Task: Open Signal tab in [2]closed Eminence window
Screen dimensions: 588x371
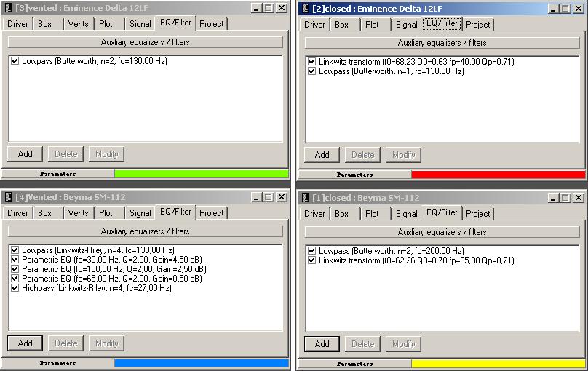Action: 407,25
